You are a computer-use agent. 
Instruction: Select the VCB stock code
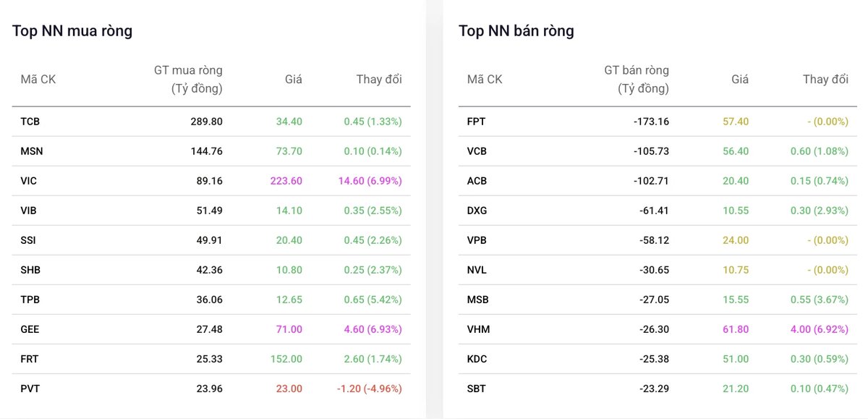pyautogui.click(x=477, y=151)
